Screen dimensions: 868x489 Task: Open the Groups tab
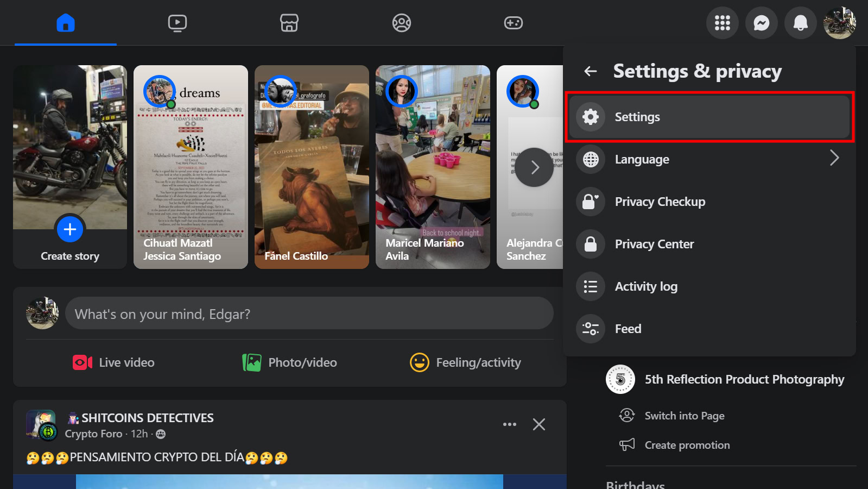pyautogui.click(x=402, y=23)
